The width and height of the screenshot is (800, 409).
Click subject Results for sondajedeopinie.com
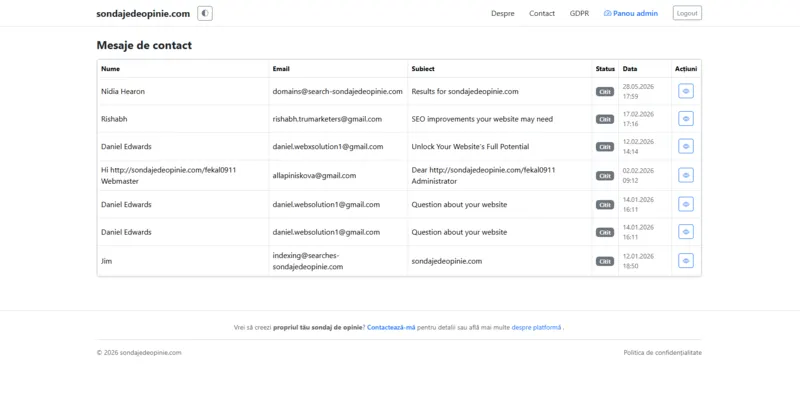coord(465,92)
